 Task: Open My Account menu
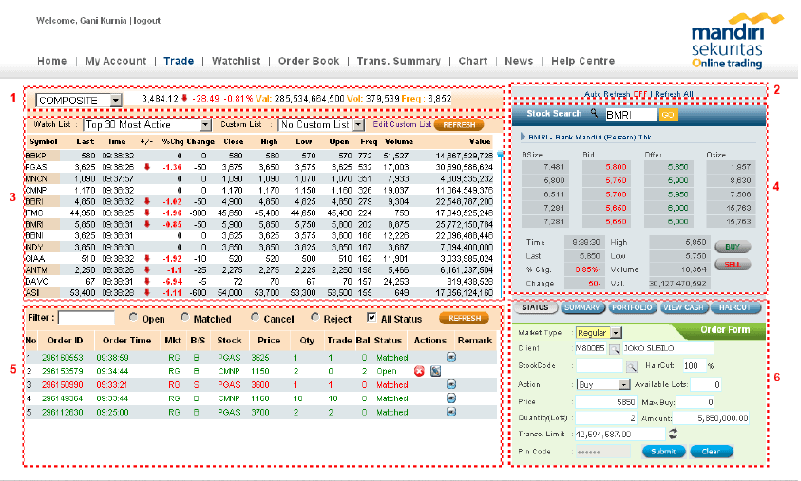[x=115, y=61]
